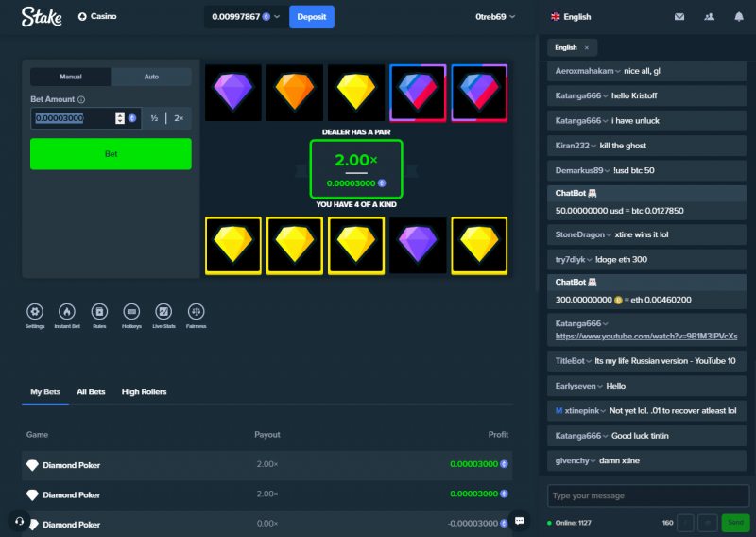The width and height of the screenshot is (756, 537).
Task: Click the slash command button in chat
Action: 685,523
